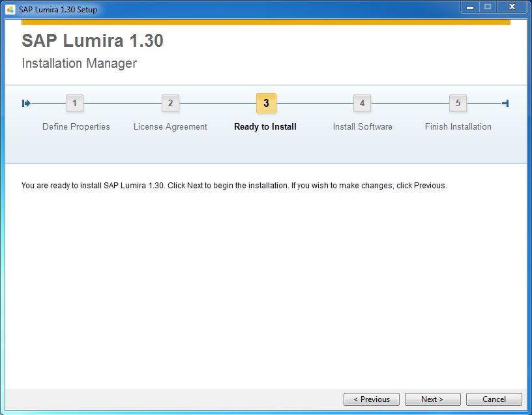Select step 5 number box
Image resolution: width=532 pixels, height=415 pixels.
458,103
